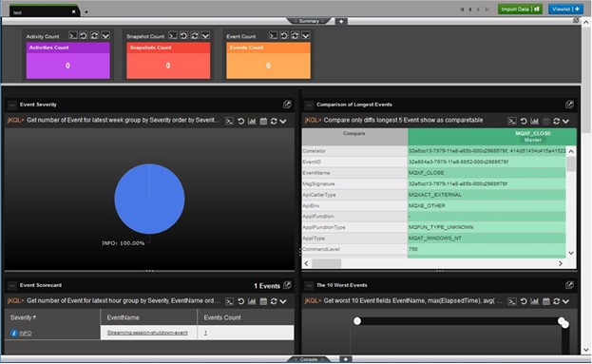Collapse Comparison of Longest Events panel
592x364 pixels.
click(x=309, y=105)
